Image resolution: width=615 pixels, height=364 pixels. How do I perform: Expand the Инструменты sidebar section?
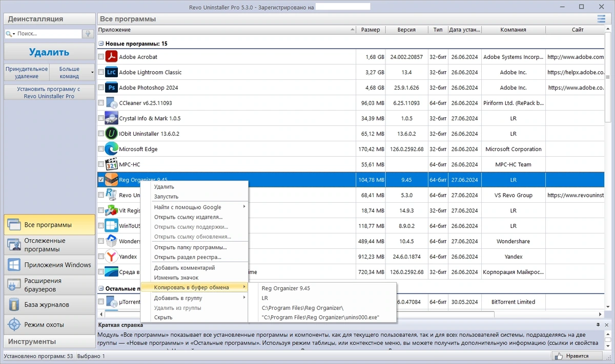point(49,341)
